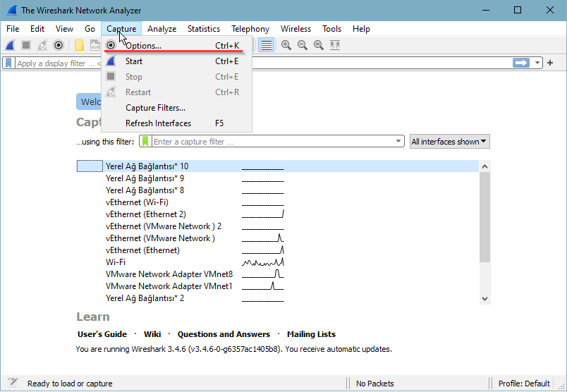Open the All interfaces shown dropdown
The width and height of the screenshot is (567, 392).
click(449, 142)
